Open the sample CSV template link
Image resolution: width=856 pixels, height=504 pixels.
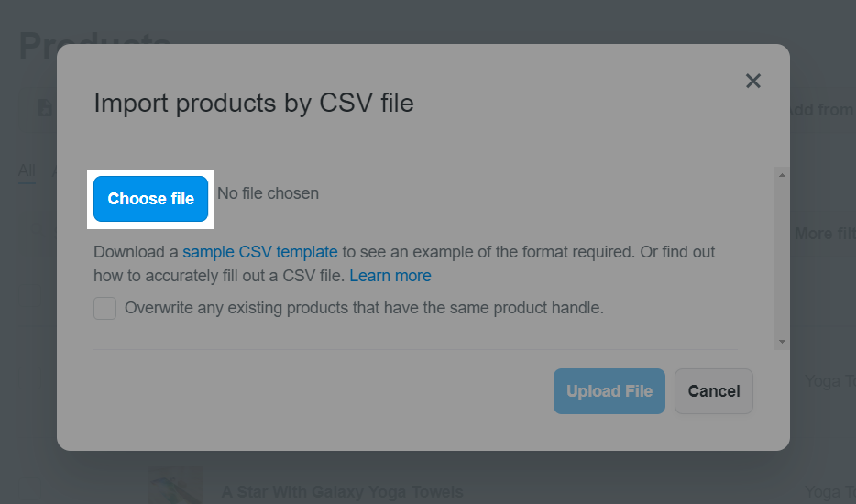tap(260, 252)
